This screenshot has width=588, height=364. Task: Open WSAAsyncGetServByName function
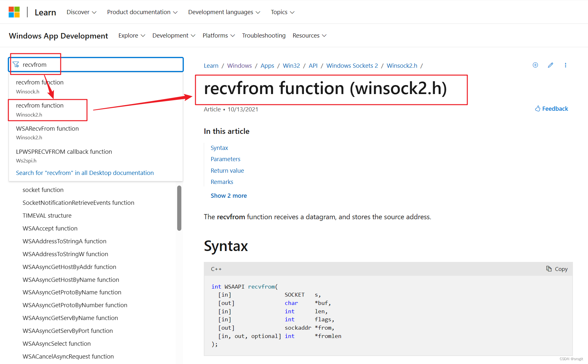[x=70, y=318]
